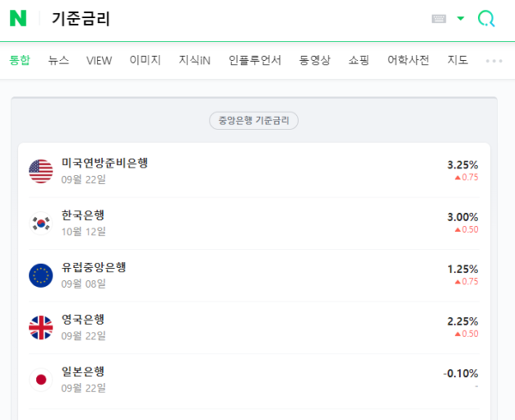
Task: Click the green Naver N logo
Action: pyautogui.click(x=18, y=18)
